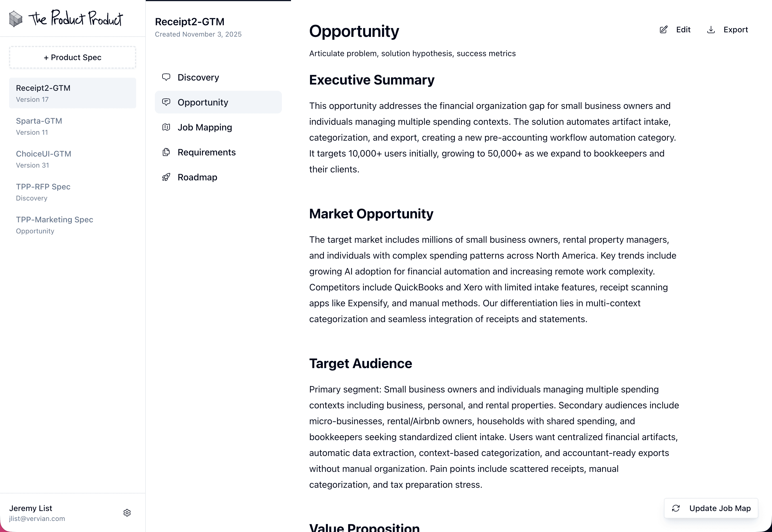
Task: Open the Sparta-GTM spec
Action: coord(39,121)
